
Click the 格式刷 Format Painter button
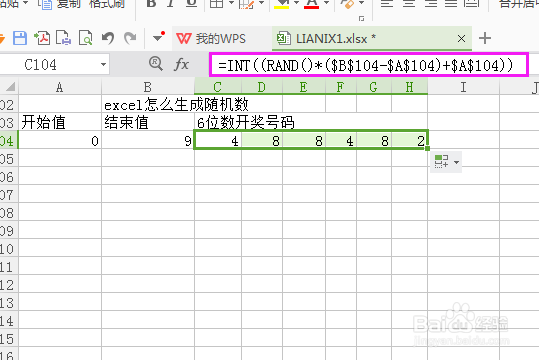106,4
